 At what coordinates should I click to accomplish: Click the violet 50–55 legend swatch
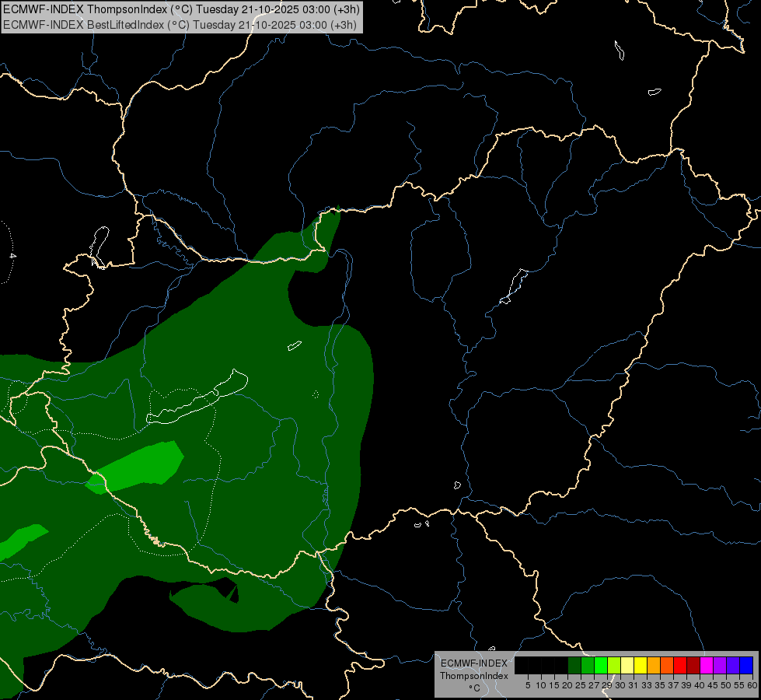[x=733, y=665]
